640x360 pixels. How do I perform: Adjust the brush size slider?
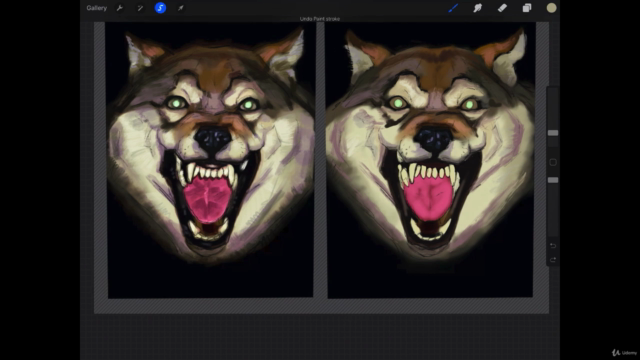click(553, 133)
